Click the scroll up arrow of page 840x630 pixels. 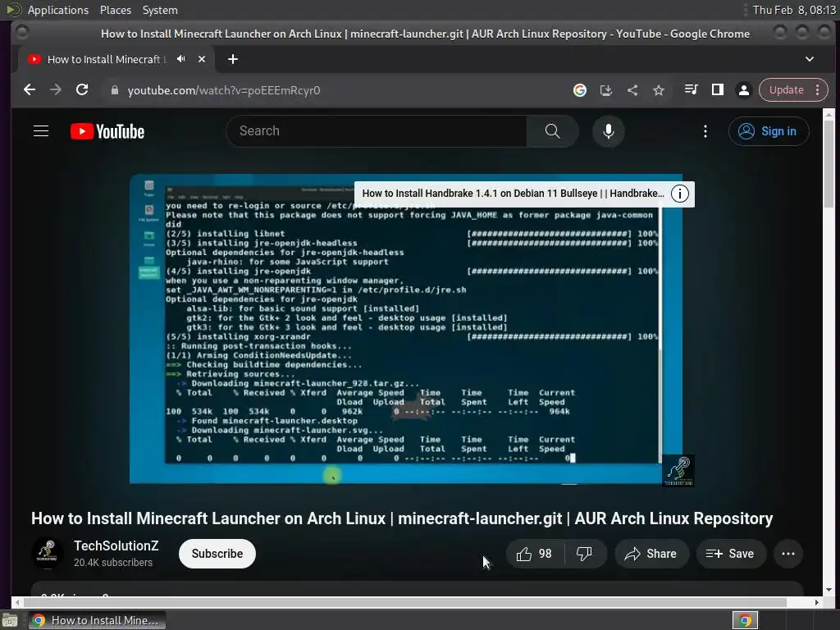click(829, 114)
